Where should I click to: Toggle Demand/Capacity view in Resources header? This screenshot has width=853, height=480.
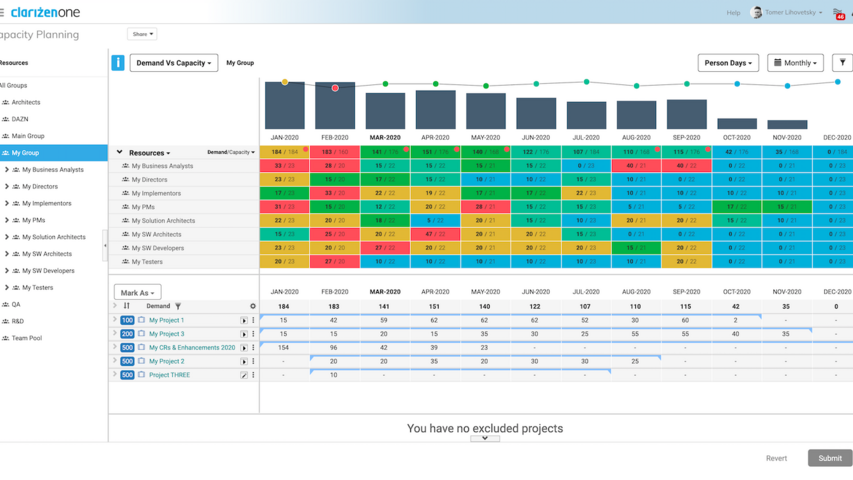click(x=230, y=153)
